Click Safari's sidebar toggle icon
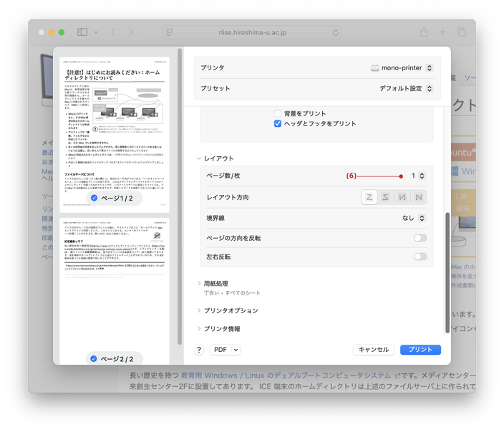504x430 pixels. click(82, 32)
